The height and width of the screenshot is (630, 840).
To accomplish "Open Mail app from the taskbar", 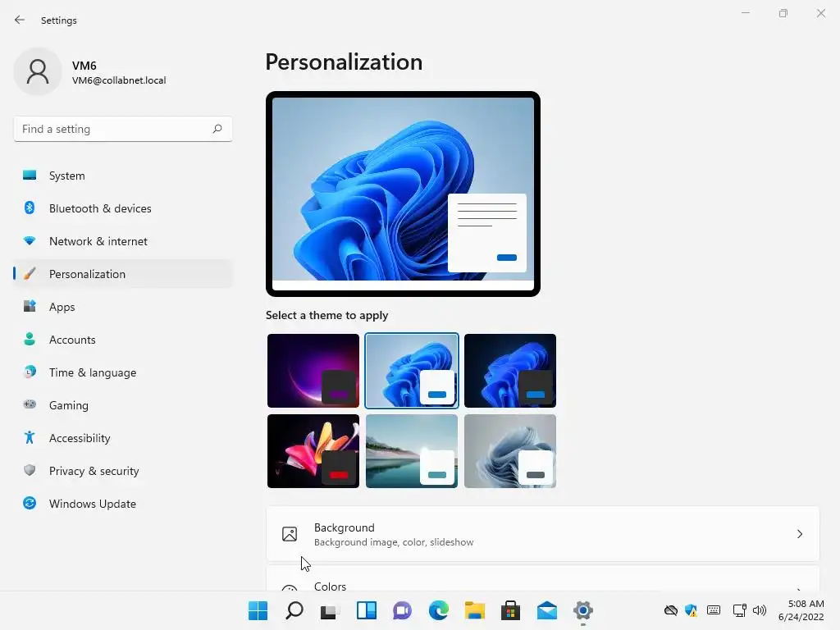I will point(547,610).
